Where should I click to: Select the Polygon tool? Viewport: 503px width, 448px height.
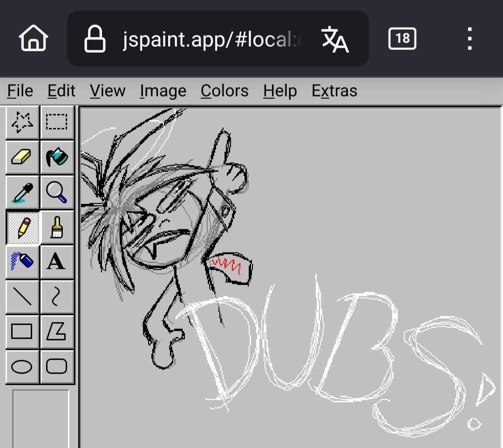click(x=57, y=332)
